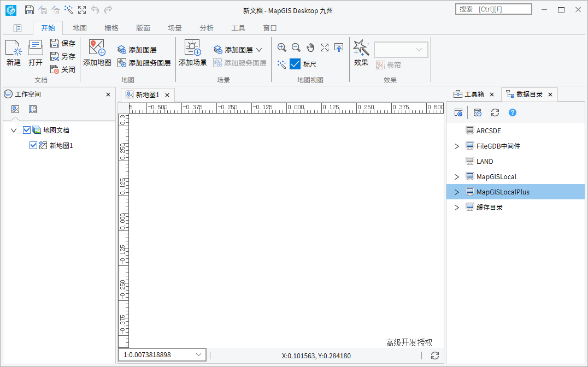Open the map scale 1:0.0073818898 dropdown

point(199,354)
